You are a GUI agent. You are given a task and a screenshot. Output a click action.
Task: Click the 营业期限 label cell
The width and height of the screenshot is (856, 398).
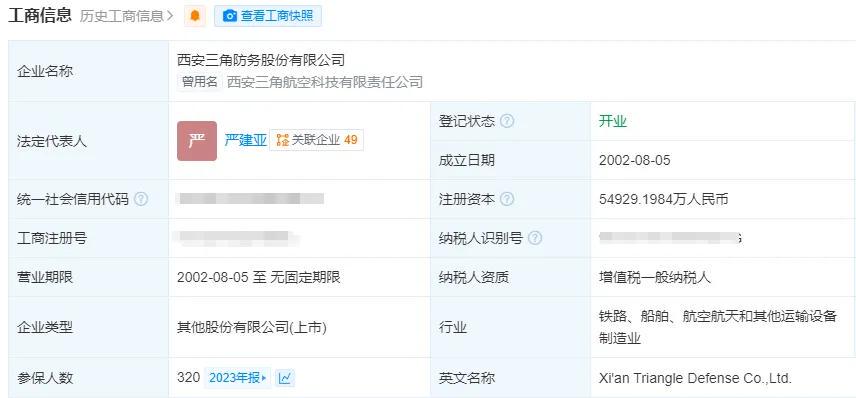click(88, 277)
